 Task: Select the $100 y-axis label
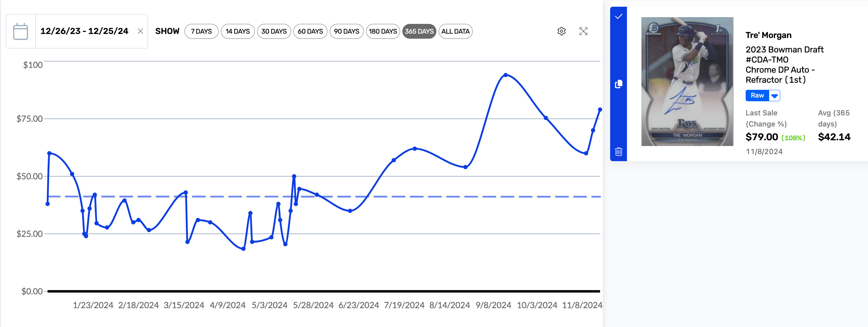coord(33,65)
